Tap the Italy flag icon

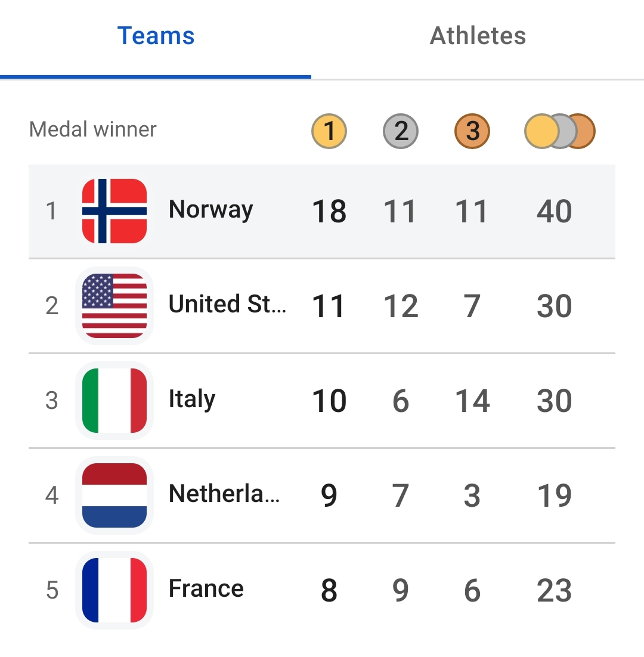point(114,400)
